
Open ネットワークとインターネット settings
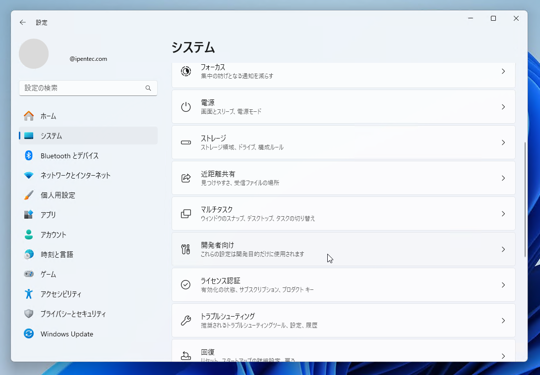point(88,175)
